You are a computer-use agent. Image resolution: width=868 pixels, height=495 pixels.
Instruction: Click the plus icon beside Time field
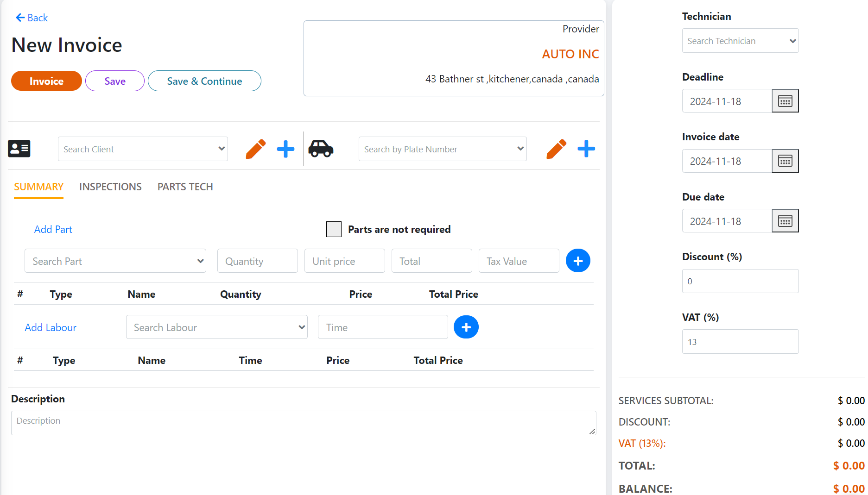(x=466, y=327)
